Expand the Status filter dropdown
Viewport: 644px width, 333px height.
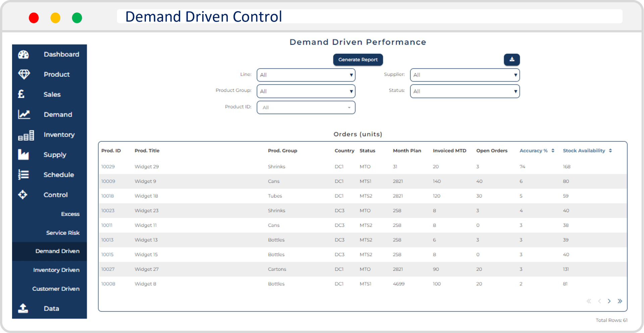click(465, 91)
